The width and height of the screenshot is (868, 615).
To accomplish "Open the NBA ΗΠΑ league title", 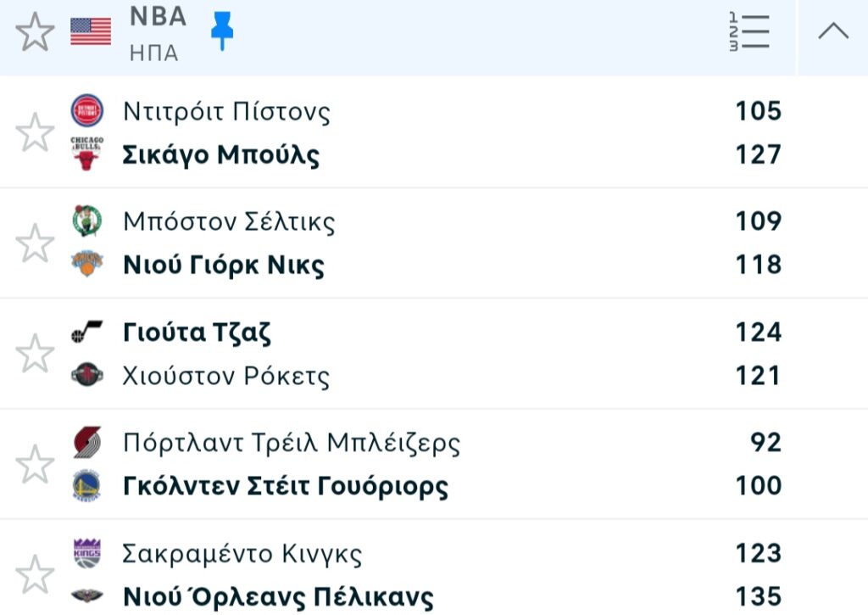I will [158, 33].
